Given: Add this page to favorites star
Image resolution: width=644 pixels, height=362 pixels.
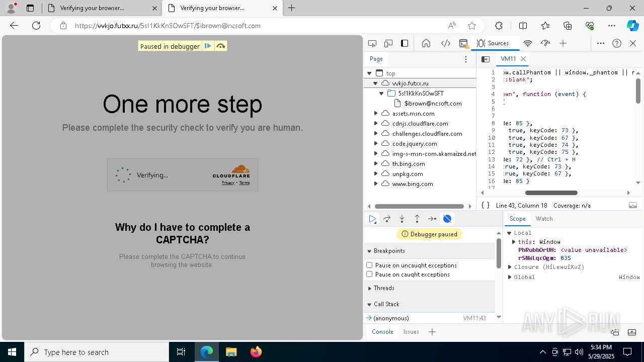Looking at the screenshot, I should tap(471, 26).
